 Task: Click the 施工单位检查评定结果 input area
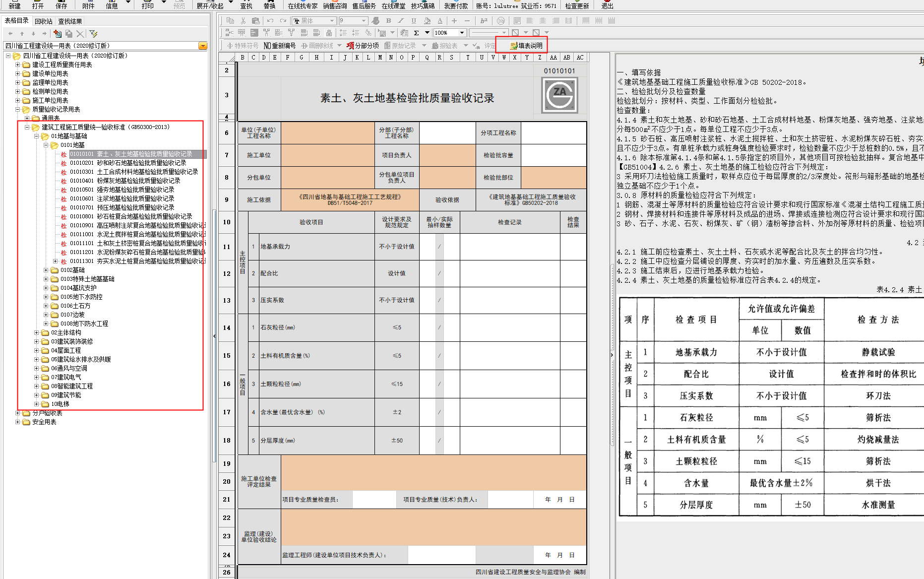tap(433, 472)
